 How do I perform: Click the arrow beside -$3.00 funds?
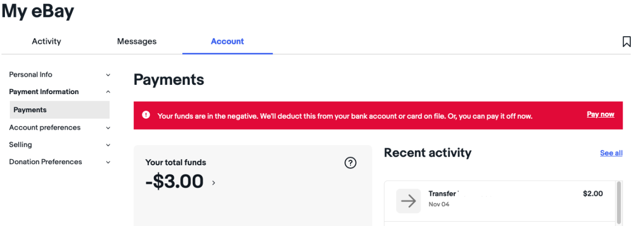[x=214, y=183]
